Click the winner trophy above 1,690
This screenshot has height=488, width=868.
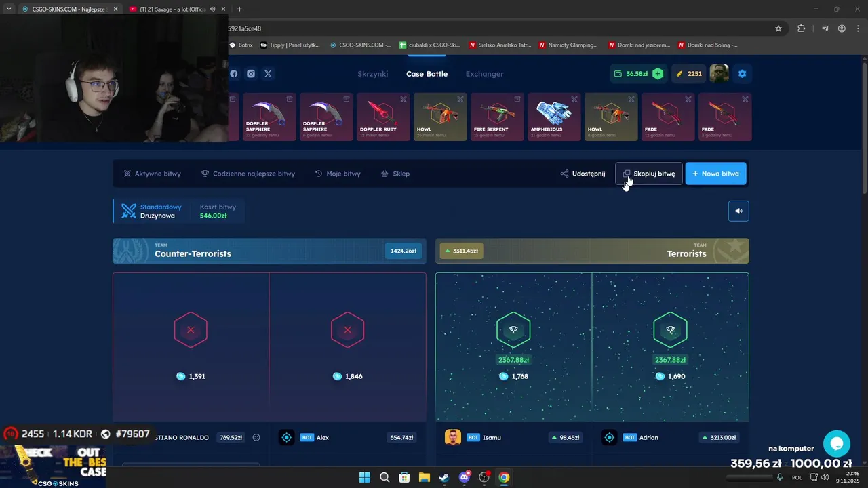click(670, 330)
